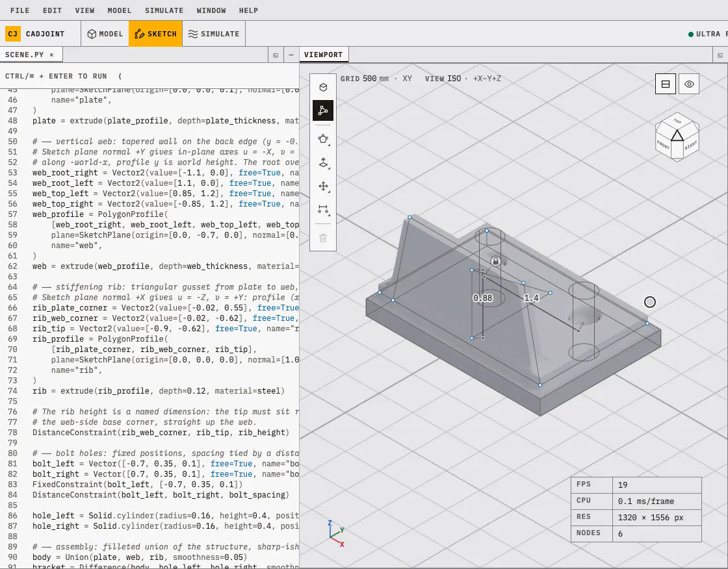
Task: Click code line 74 rib = extrude
Action: [x=159, y=391]
